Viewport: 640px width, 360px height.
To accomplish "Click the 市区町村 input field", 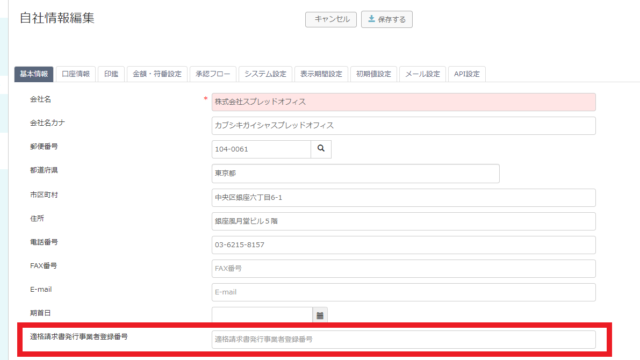I will point(403,198).
